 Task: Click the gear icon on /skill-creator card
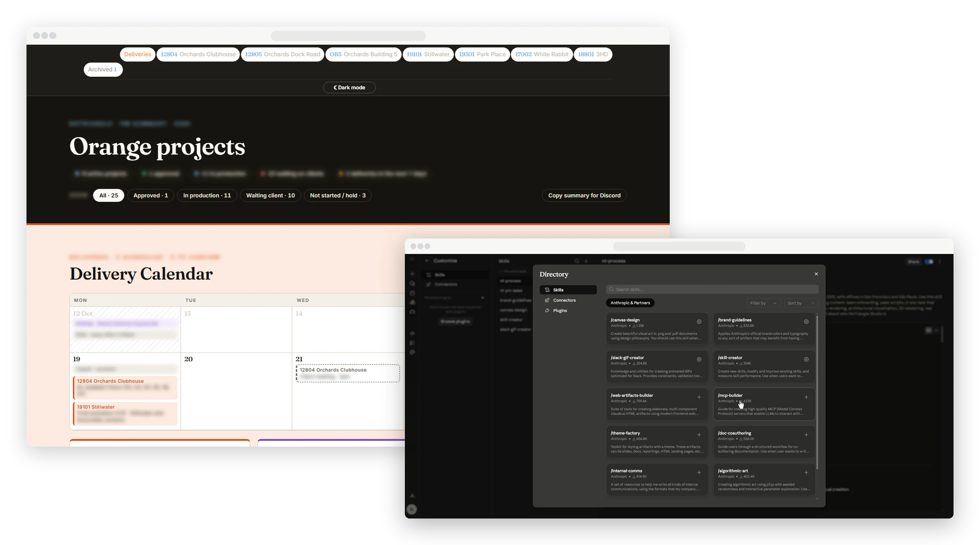click(x=806, y=359)
